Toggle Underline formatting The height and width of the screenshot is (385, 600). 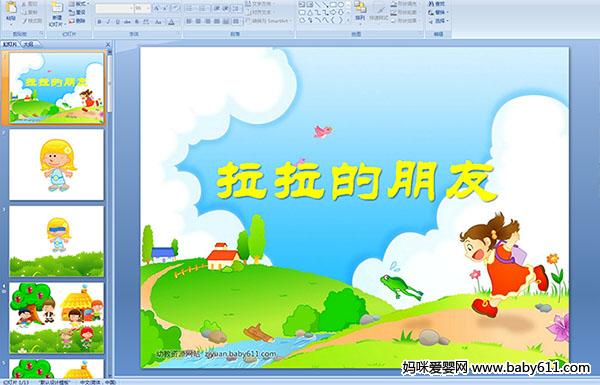click(117, 22)
